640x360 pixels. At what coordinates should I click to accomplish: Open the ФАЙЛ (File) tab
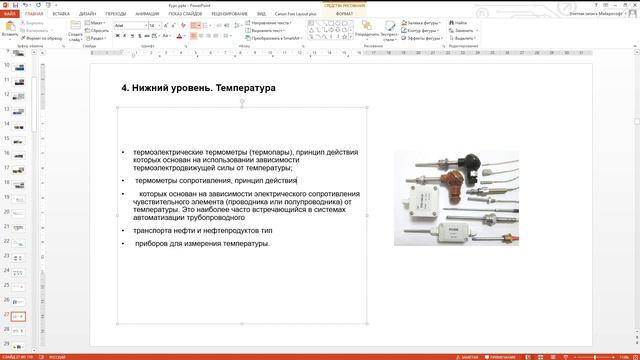[9, 13]
